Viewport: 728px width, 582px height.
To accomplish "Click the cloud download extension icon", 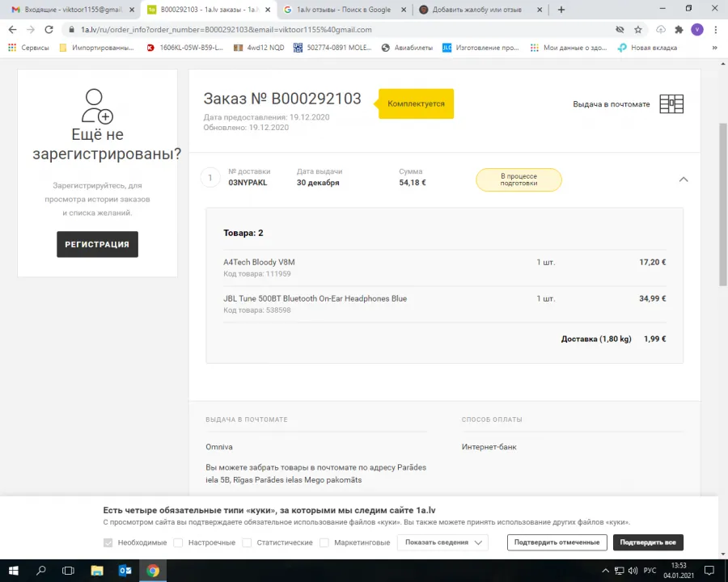I will tap(660, 30).
